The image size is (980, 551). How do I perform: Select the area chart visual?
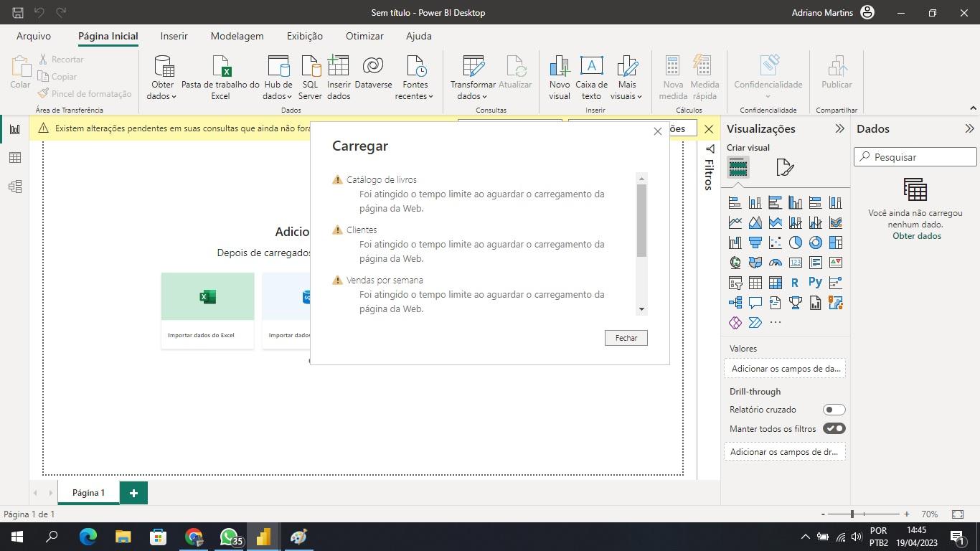[755, 222]
